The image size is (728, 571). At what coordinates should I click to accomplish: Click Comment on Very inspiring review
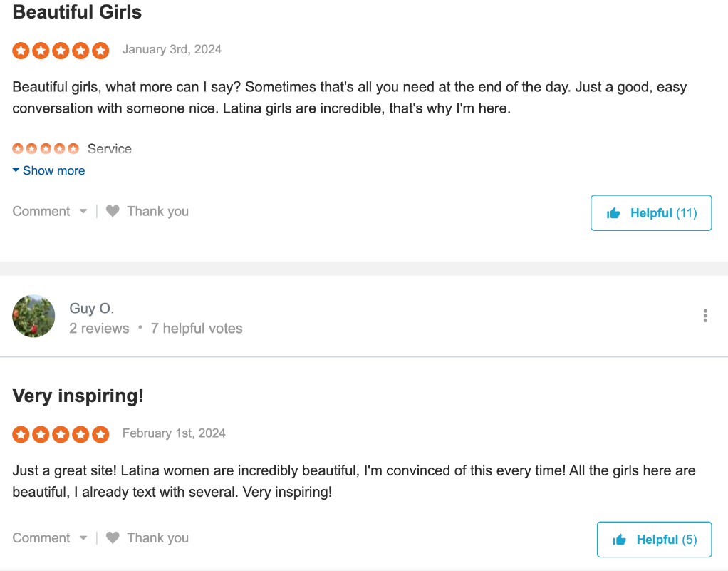coord(41,537)
